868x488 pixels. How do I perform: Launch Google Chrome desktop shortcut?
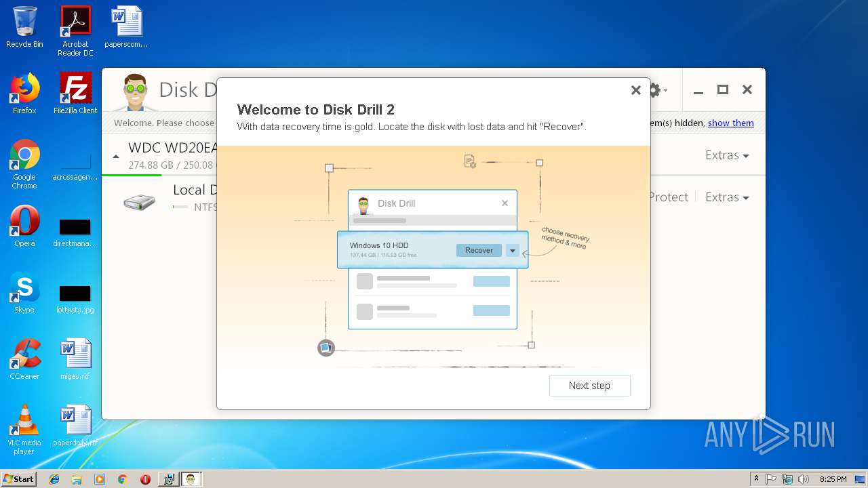tap(24, 164)
